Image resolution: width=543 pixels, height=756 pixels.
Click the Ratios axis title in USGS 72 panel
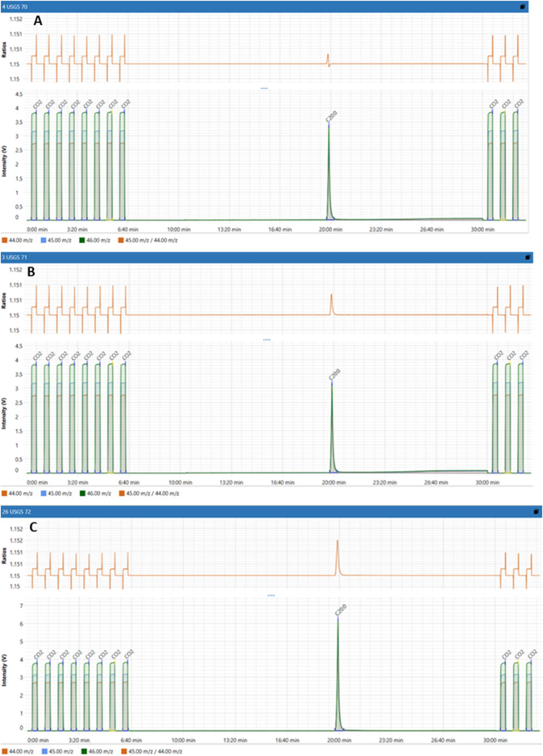tap(4, 556)
